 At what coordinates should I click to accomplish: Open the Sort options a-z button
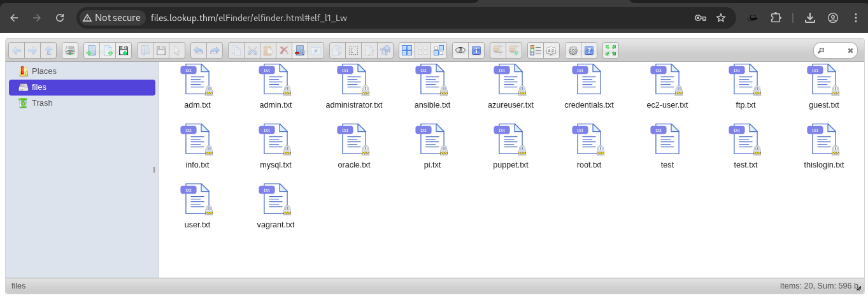pyautogui.click(x=551, y=50)
